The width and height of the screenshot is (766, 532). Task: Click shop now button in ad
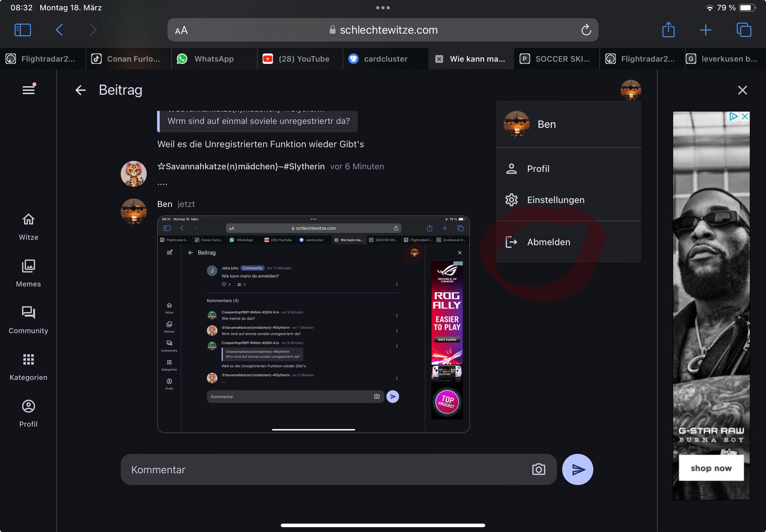coord(711,468)
